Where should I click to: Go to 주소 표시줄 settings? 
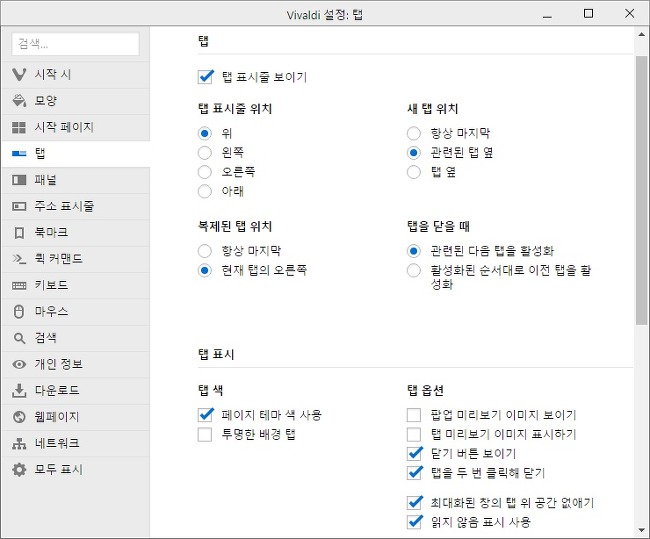point(75,206)
